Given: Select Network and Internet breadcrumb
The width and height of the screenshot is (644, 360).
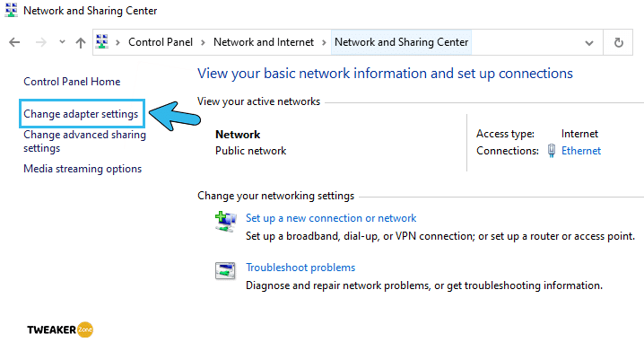Looking at the screenshot, I should tap(264, 42).
